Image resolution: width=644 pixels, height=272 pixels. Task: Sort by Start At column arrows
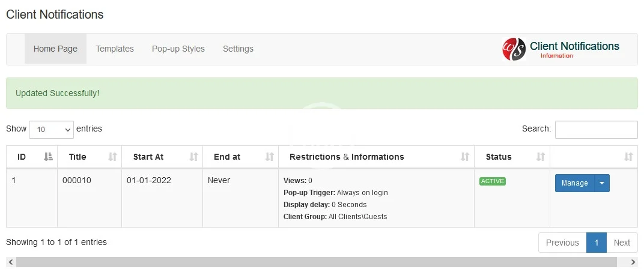click(193, 157)
